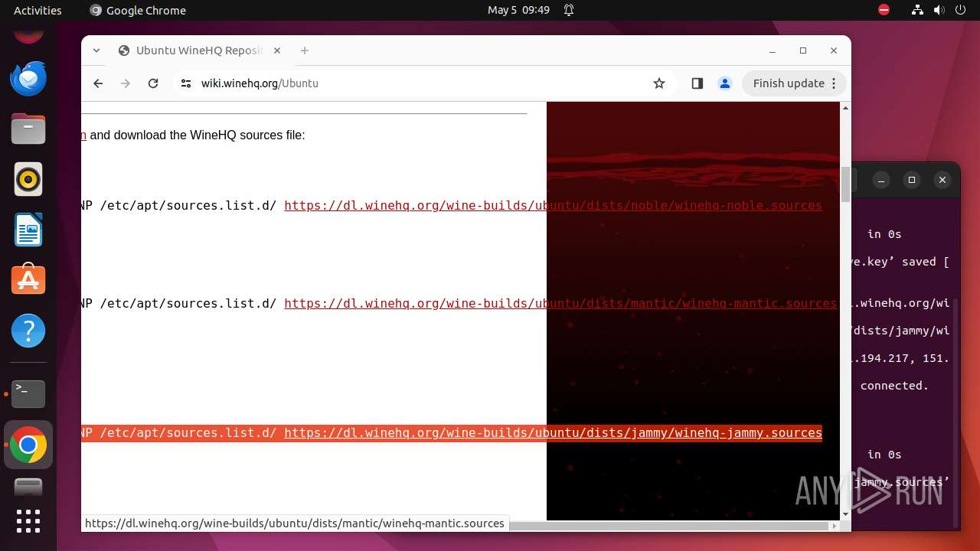The height and width of the screenshot is (551, 980).
Task: Reload the WineHQ wiki page
Action: [x=153, y=83]
